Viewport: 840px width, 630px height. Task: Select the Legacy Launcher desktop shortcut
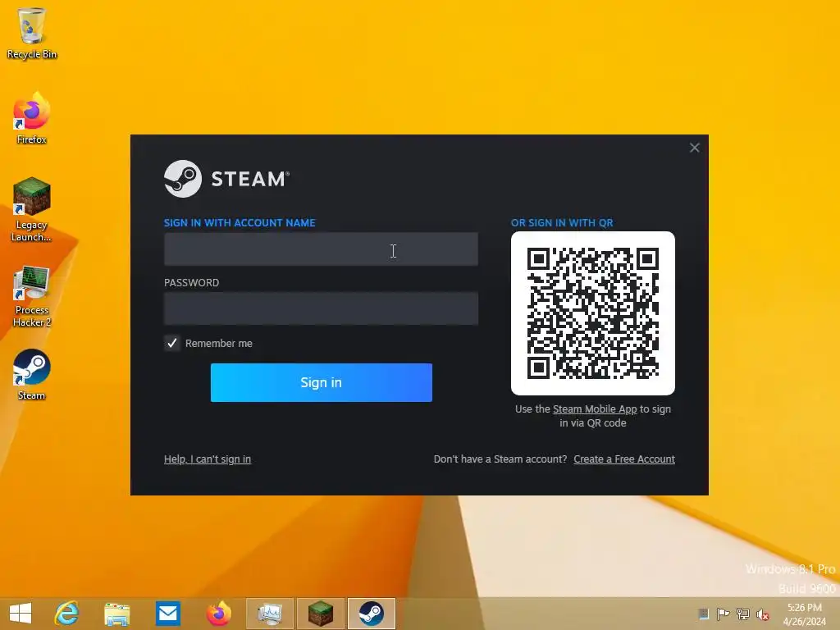pos(32,209)
